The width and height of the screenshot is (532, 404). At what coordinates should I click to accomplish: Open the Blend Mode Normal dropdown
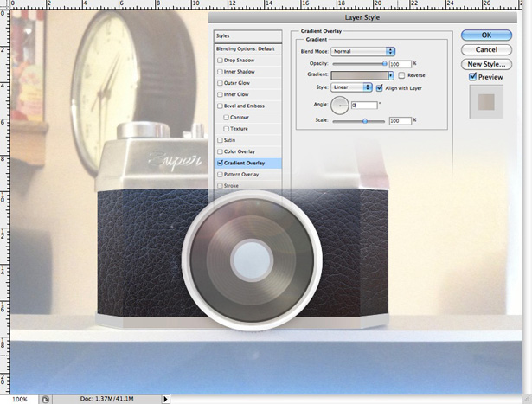coord(362,51)
